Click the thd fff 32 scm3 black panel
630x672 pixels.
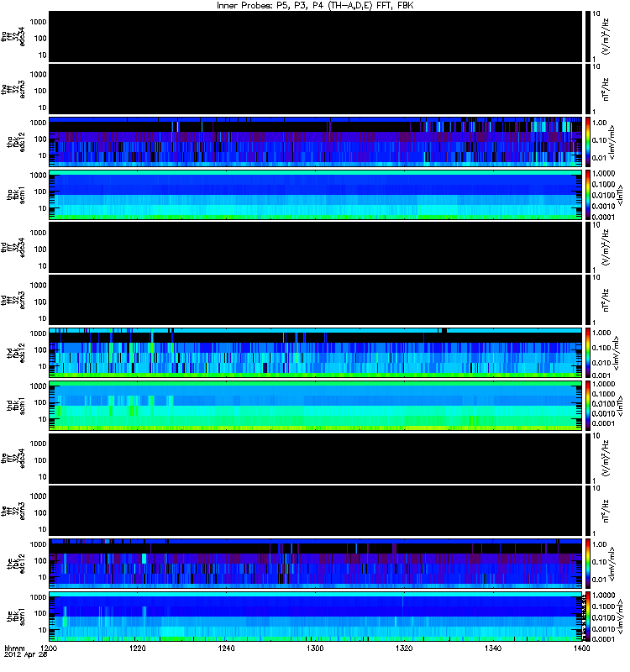click(316, 300)
